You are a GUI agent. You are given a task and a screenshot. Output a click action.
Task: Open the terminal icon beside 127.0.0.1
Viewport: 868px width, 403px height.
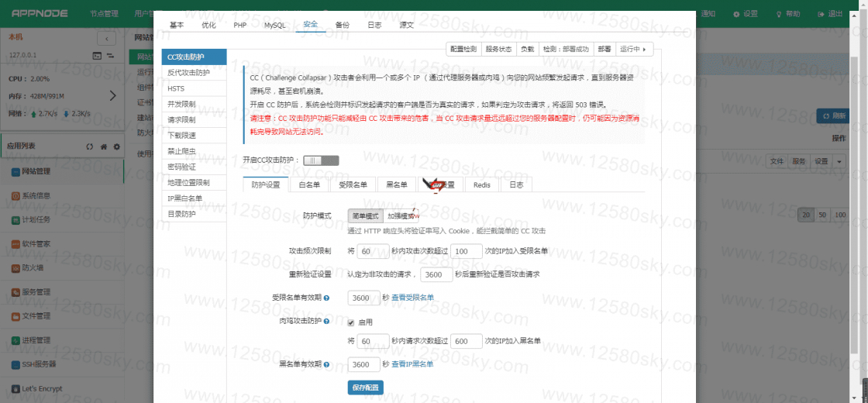(x=97, y=55)
